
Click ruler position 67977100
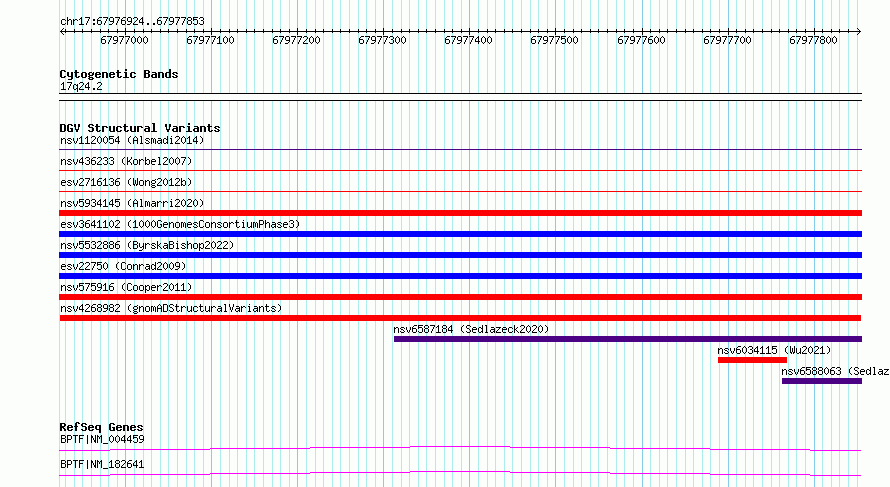click(210, 40)
